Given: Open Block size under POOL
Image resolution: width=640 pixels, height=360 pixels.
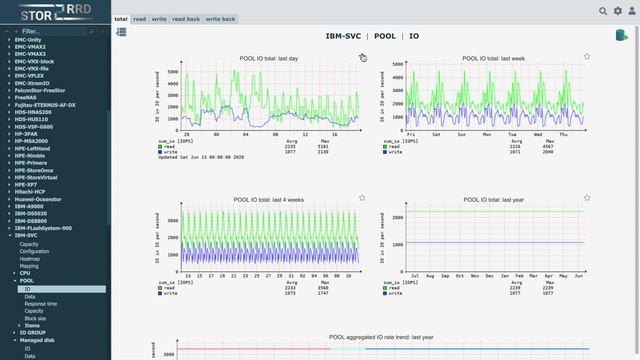Looking at the screenshot, I should coord(35,318).
